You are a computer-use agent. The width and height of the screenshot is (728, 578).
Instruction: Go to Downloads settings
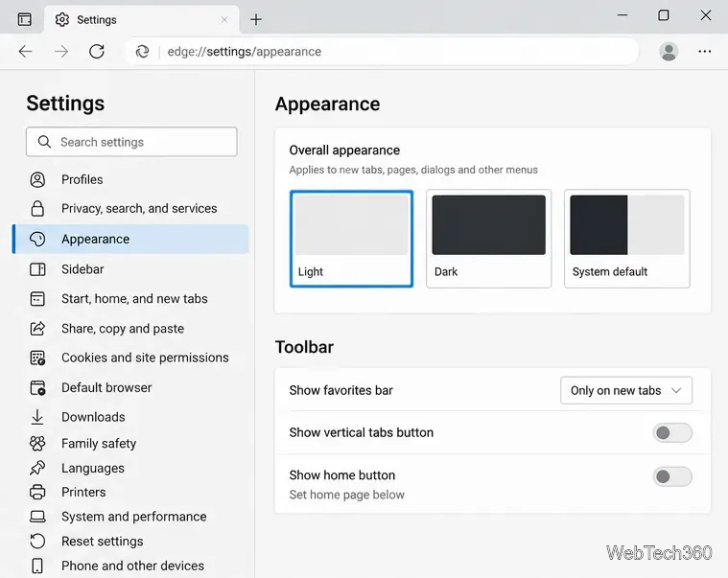point(130,417)
